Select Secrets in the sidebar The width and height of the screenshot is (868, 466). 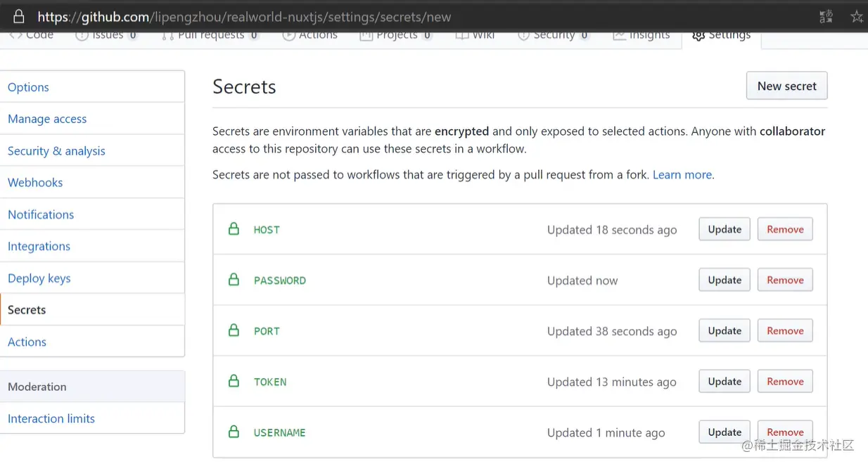pos(92,309)
